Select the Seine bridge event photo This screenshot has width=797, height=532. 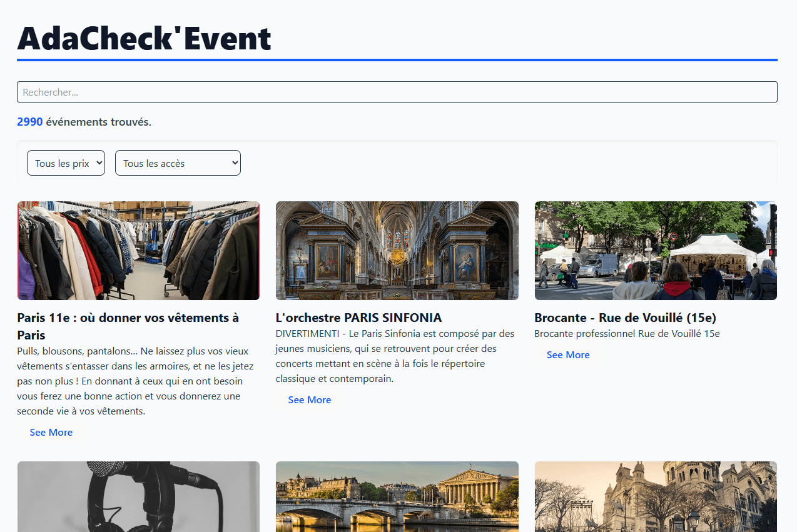point(397,496)
